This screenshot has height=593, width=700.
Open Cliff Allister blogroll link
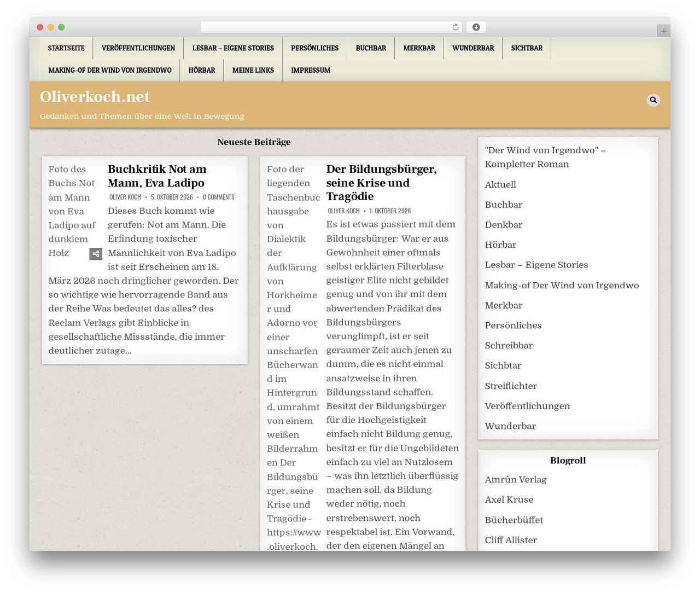(511, 540)
